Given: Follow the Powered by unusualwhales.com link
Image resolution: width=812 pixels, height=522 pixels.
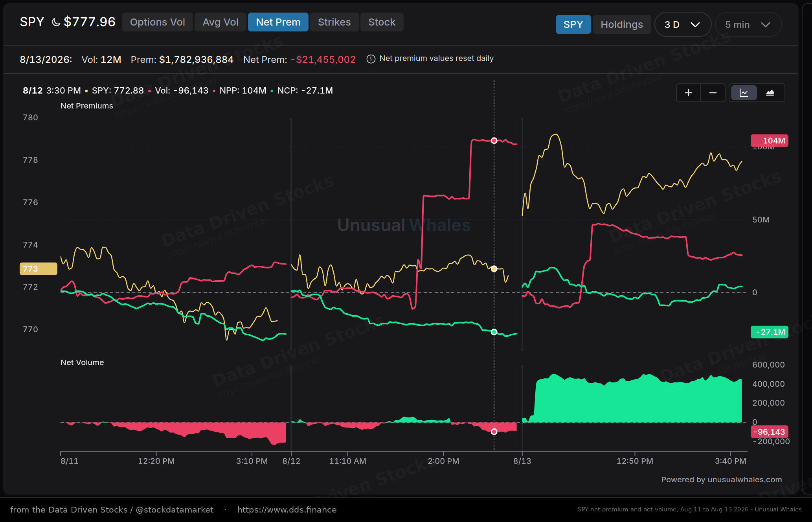Looking at the screenshot, I should coord(722,480).
